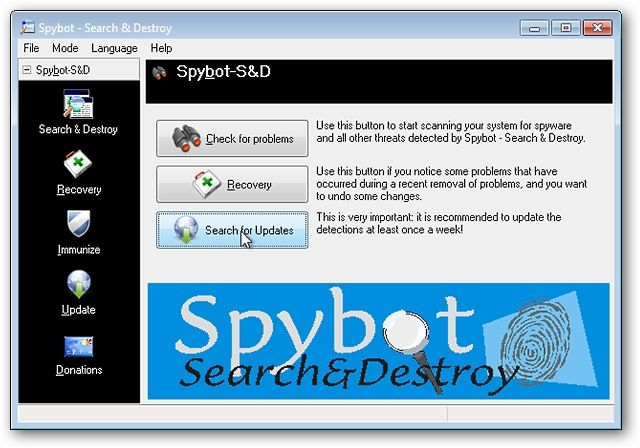640x448 pixels.
Task: Open the File menu
Action: click(x=31, y=48)
